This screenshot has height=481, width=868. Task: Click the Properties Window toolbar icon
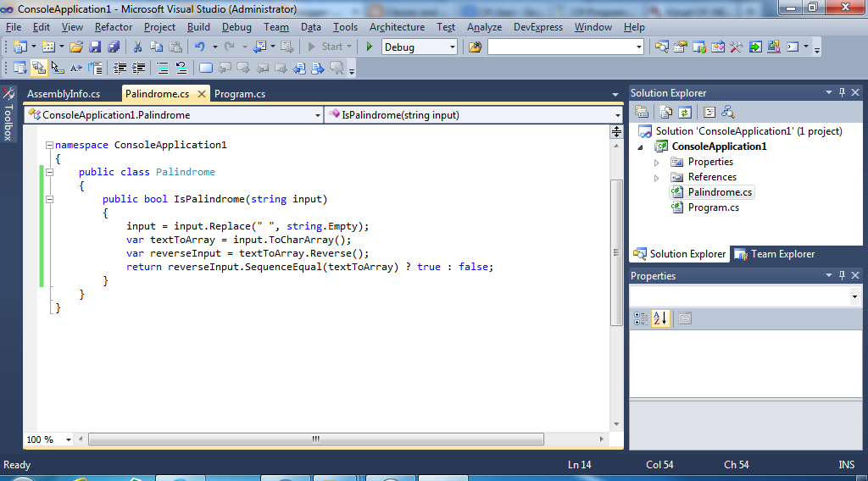(x=681, y=47)
